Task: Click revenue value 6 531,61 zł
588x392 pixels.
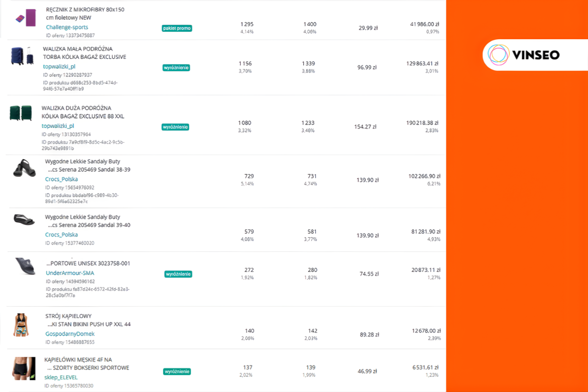Action: 427,367
